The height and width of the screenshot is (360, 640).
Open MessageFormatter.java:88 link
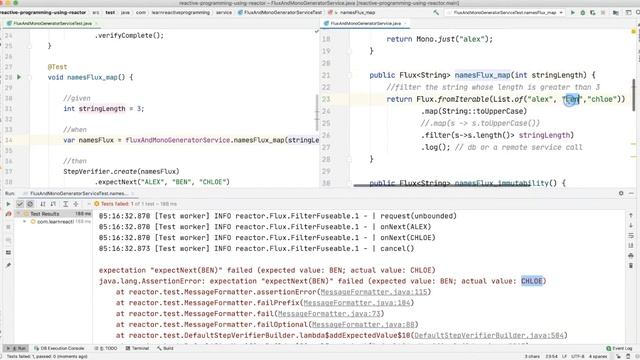click(363, 324)
